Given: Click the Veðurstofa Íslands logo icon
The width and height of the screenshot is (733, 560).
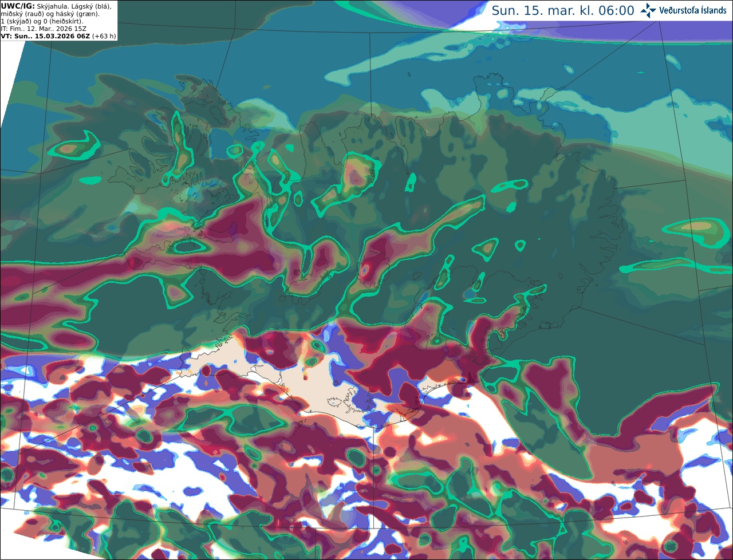Looking at the screenshot, I should (x=648, y=10).
